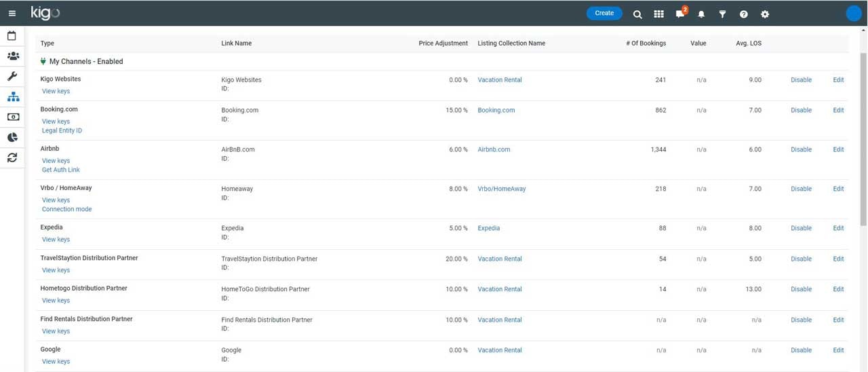Edit TravelStaytion Distribution Partner

tap(838, 259)
